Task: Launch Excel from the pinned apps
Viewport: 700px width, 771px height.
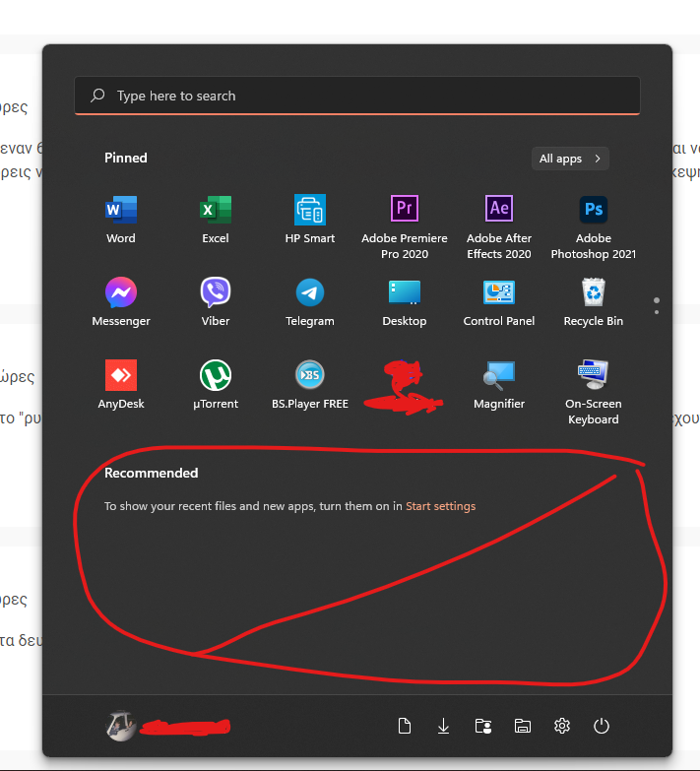Action: [x=216, y=220]
